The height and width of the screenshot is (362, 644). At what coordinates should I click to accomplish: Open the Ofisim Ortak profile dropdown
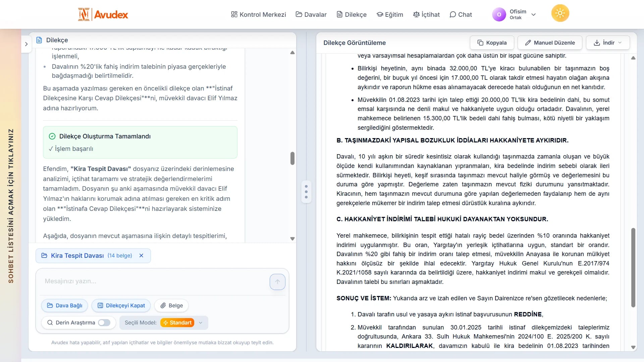click(534, 14)
